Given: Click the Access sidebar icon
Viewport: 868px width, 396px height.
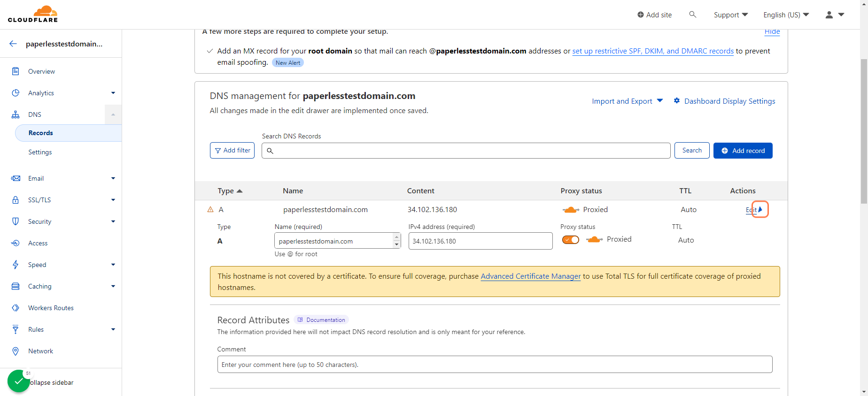Looking at the screenshot, I should coord(15,243).
